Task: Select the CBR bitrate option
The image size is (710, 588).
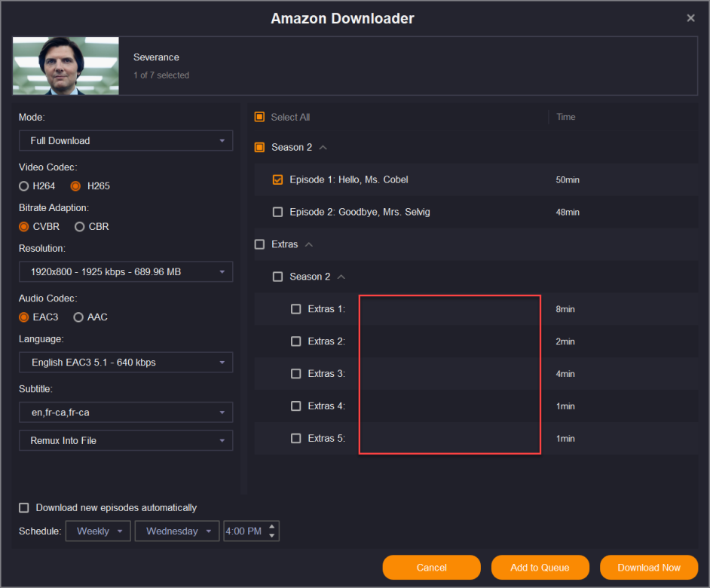Action: tap(80, 227)
